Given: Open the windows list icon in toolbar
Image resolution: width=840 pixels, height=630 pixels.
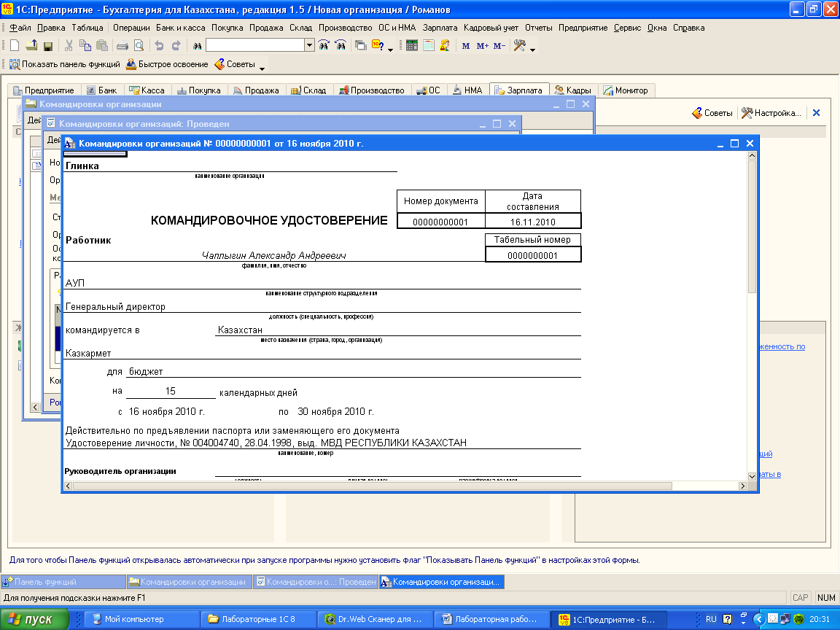Looking at the screenshot, I should point(361,46).
